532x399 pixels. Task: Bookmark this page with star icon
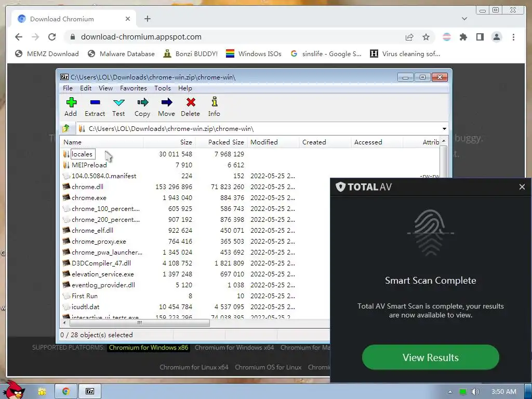426,37
